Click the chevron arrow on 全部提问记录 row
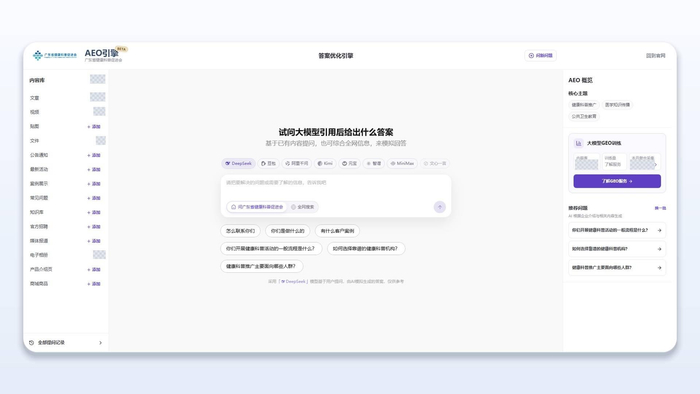The height and width of the screenshot is (394, 700). click(100, 343)
